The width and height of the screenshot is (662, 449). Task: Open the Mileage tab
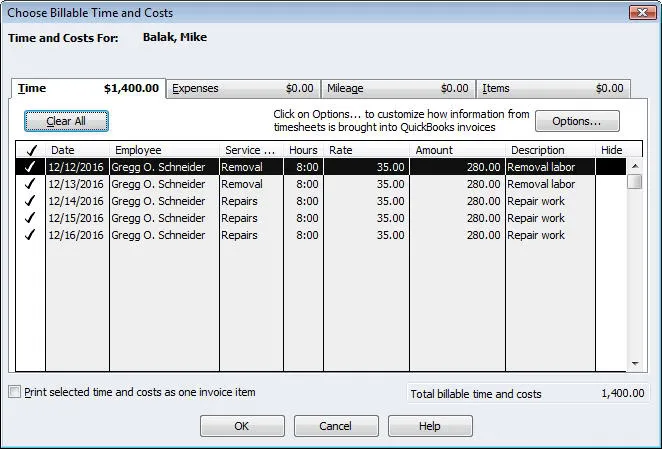click(398, 89)
